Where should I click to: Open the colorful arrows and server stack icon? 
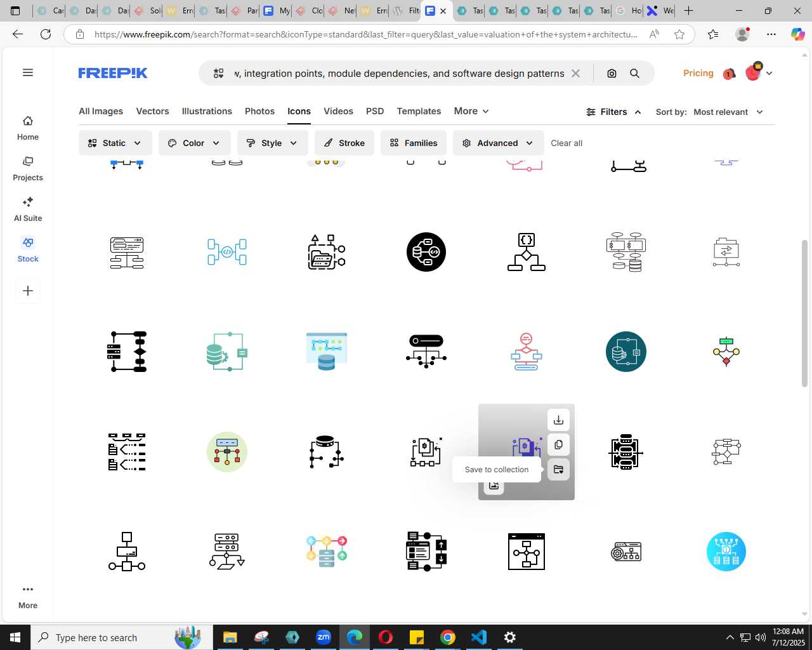click(327, 552)
